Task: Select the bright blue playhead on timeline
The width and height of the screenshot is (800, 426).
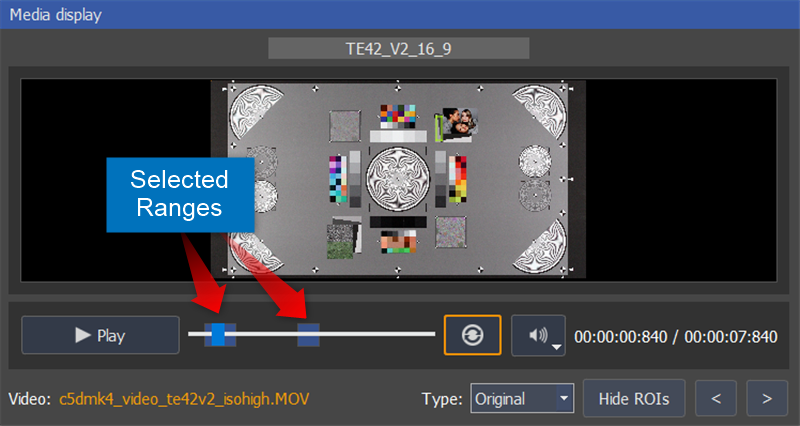Action: (x=218, y=335)
